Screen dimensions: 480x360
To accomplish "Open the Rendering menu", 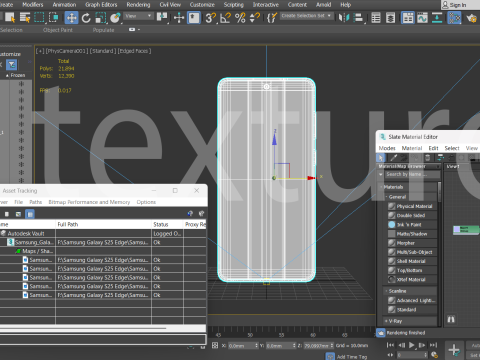I will 138,5.
